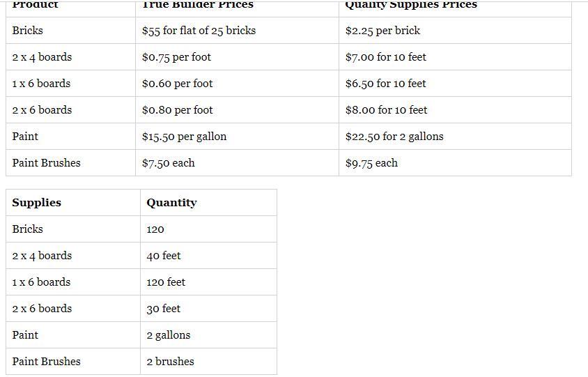Click the '120 feet' quantity cell
This screenshot has height=377, width=588.
point(208,282)
